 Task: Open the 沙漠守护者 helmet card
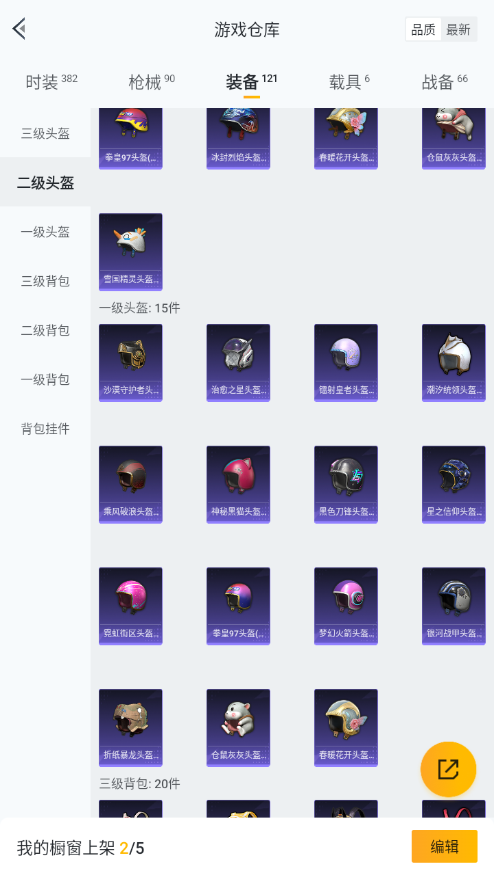131,363
